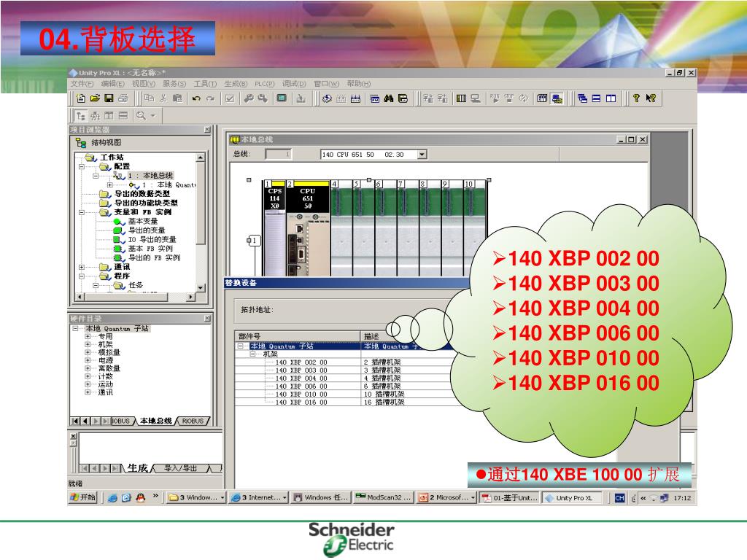The width and height of the screenshot is (747, 560).
Task: Open the 文件 menu
Action: point(82,84)
